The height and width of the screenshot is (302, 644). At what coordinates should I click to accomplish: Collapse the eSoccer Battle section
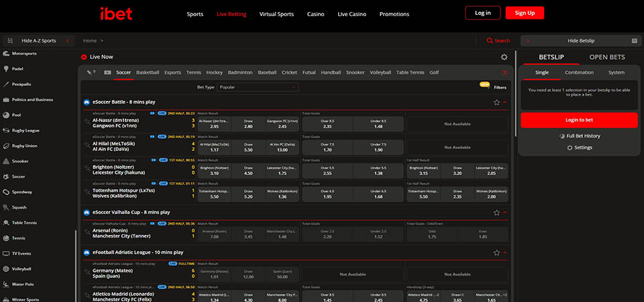point(505,102)
